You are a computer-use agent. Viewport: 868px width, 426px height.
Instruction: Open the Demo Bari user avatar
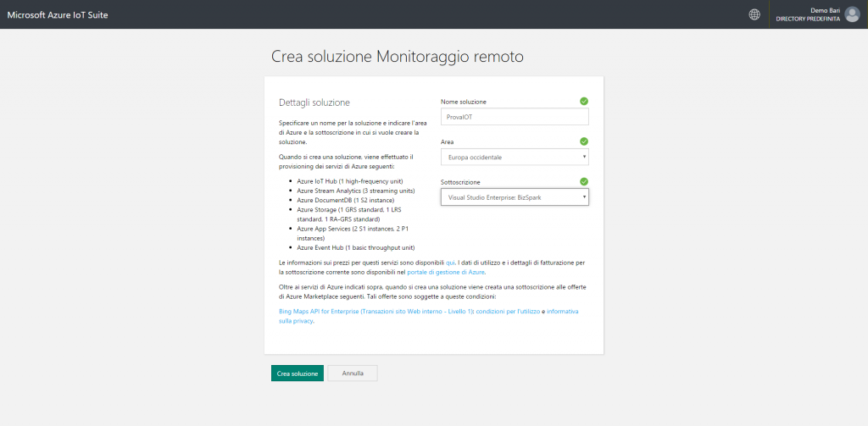(x=853, y=14)
